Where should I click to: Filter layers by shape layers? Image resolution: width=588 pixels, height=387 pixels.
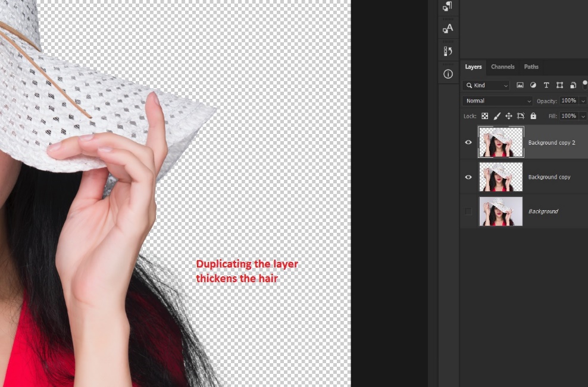coord(559,86)
